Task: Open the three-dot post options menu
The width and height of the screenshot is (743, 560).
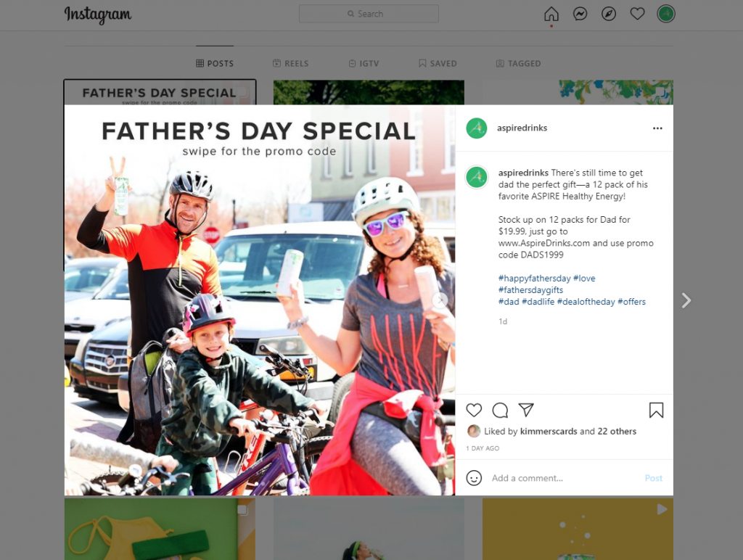Action: tap(657, 128)
